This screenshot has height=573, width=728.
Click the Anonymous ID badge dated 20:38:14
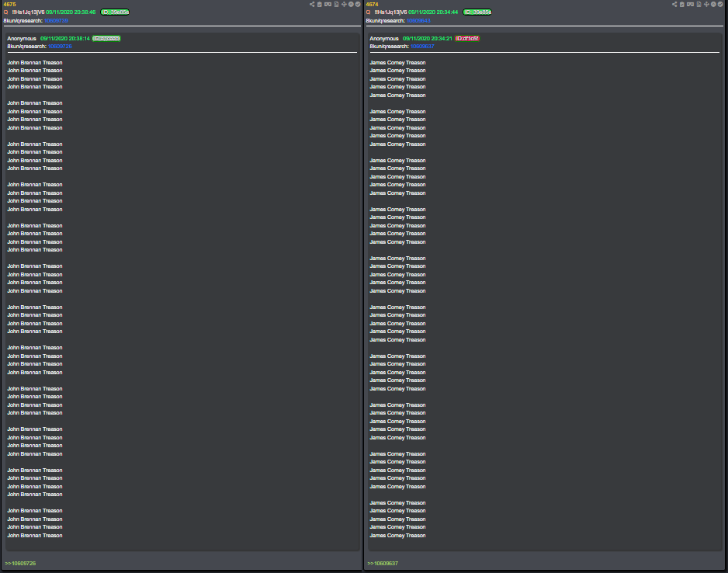click(x=106, y=39)
